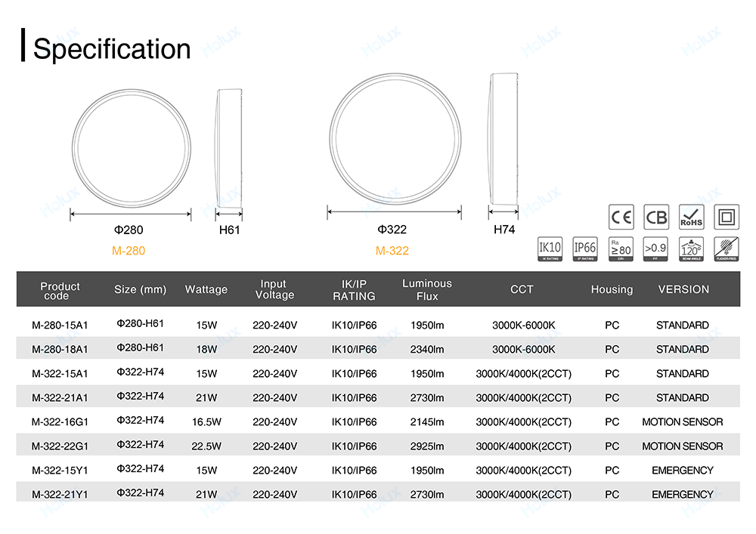Viewport: 756px width, 534px height.
Task: Click the Luminous Flux column header
Action: click(x=427, y=290)
